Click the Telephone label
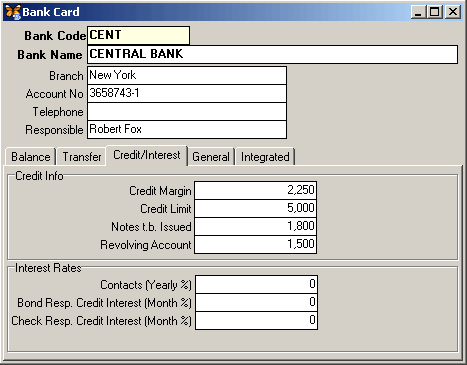 [x=58, y=112]
